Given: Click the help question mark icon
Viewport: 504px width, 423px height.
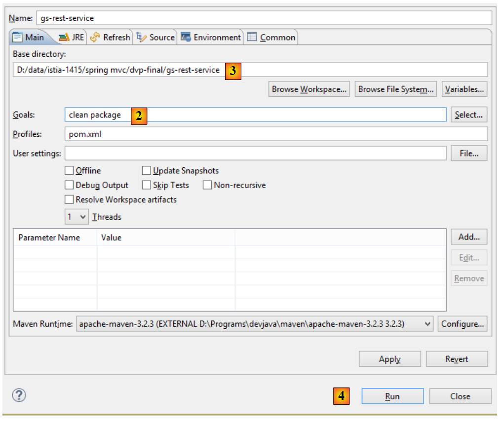Looking at the screenshot, I should coord(19,395).
